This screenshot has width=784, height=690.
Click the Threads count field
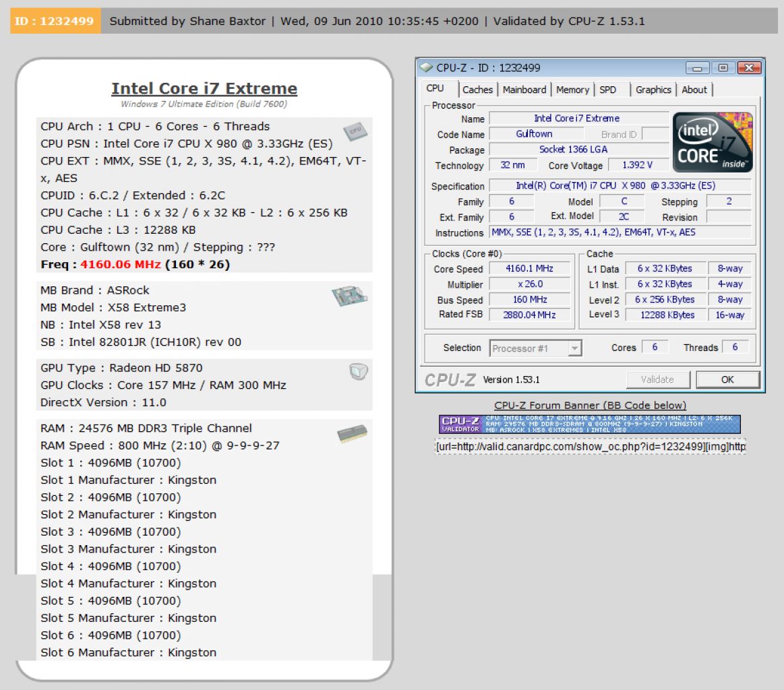[735, 347]
